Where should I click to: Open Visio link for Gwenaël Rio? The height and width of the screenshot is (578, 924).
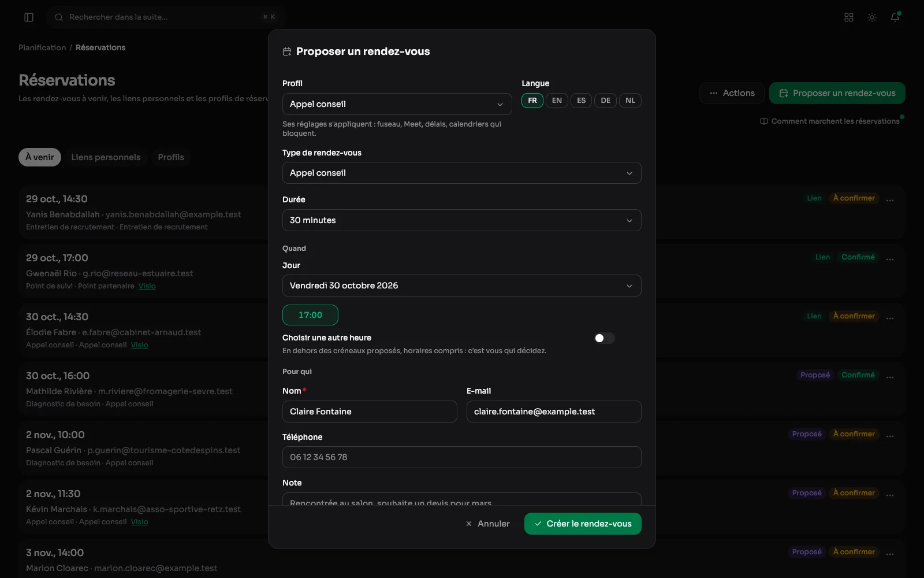[x=147, y=286]
